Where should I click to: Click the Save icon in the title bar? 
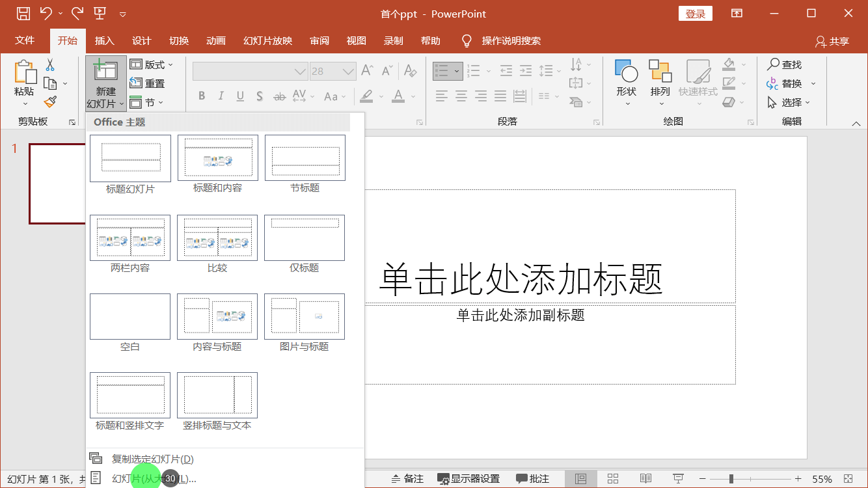point(23,13)
